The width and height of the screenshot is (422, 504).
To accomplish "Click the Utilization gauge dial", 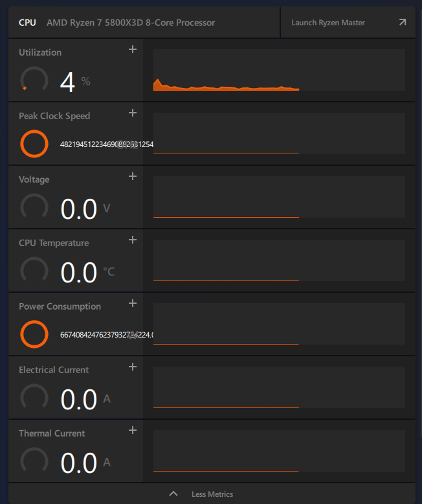I will (x=34, y=80).
